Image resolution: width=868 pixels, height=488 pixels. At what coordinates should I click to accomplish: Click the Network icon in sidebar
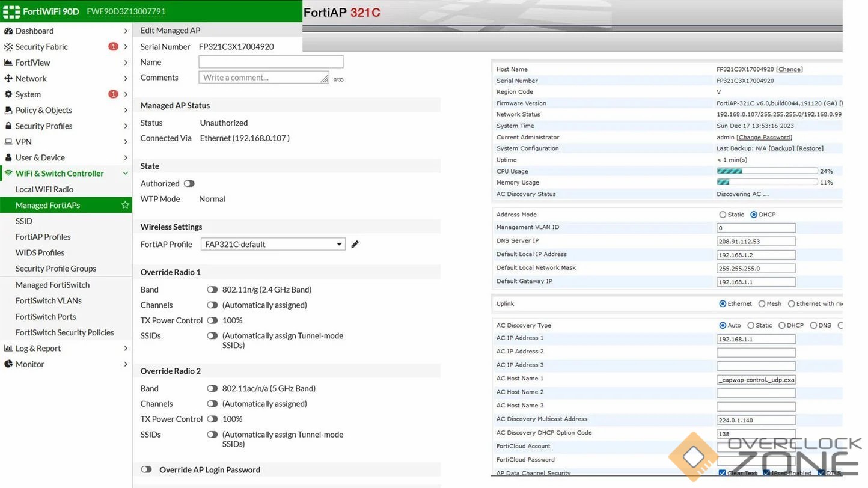click(x=8, y=78)
